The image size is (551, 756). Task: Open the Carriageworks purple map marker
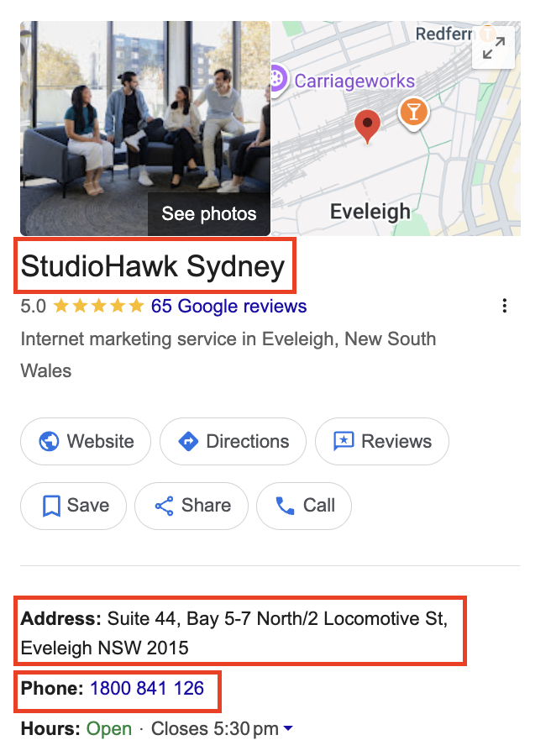(279, 79)
